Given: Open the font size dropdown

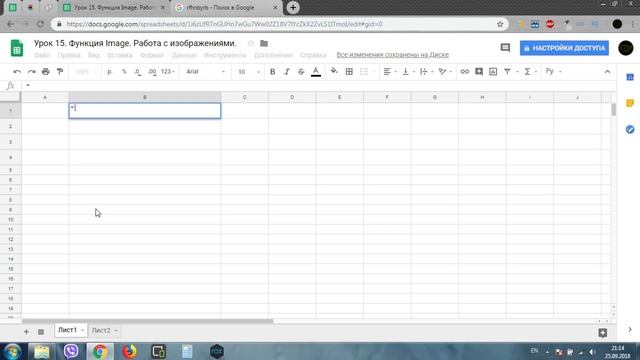Looking at the screenshot, I should coord(249,71).
